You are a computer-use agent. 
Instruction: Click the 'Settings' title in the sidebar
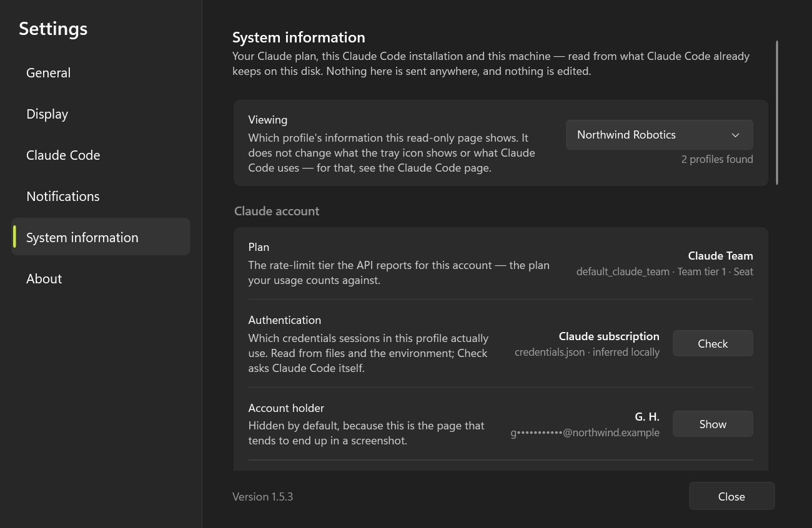coord(53,29)
